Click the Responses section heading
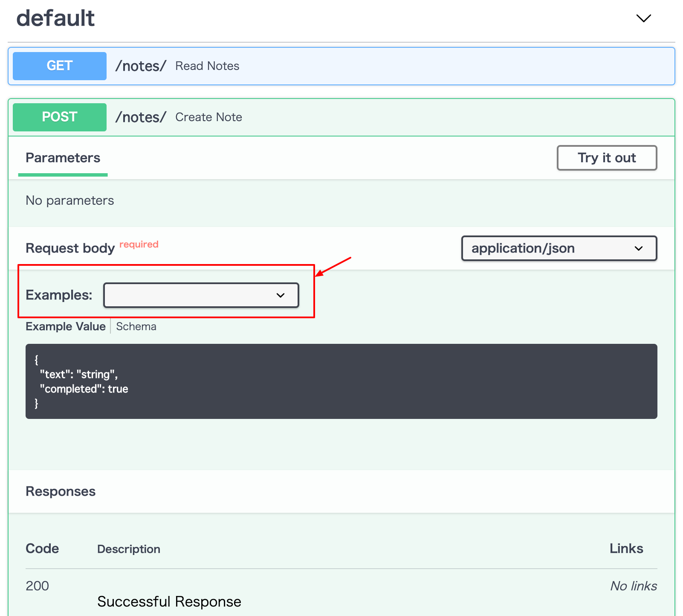 (x=60, y=491)
